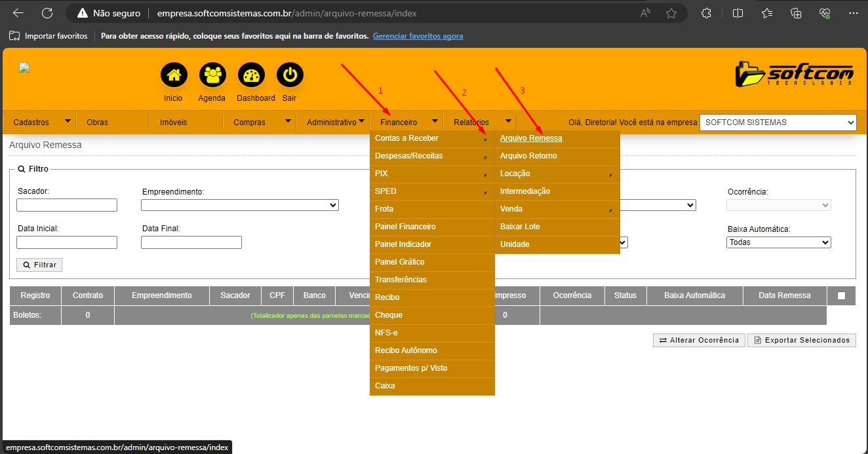Click the Sacador input field

[67, 205]
